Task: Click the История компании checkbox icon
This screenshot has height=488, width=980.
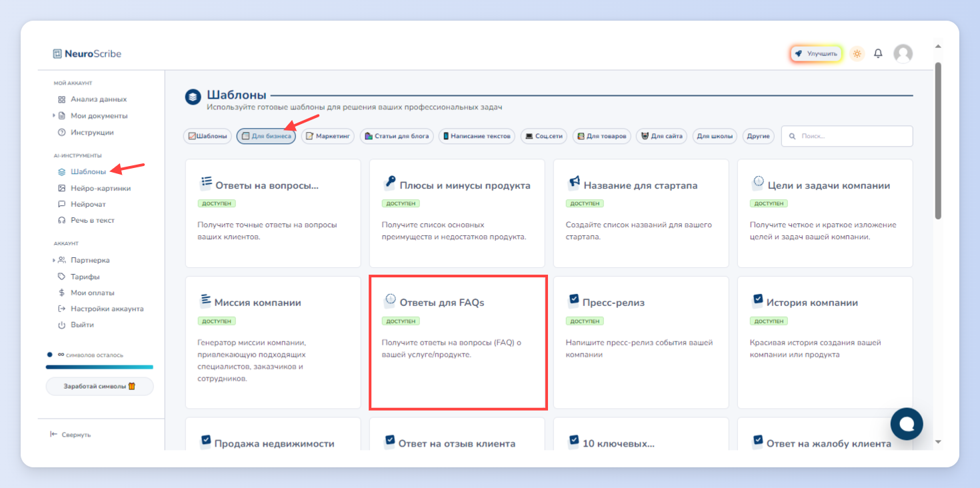Action: tap(758, 300)
